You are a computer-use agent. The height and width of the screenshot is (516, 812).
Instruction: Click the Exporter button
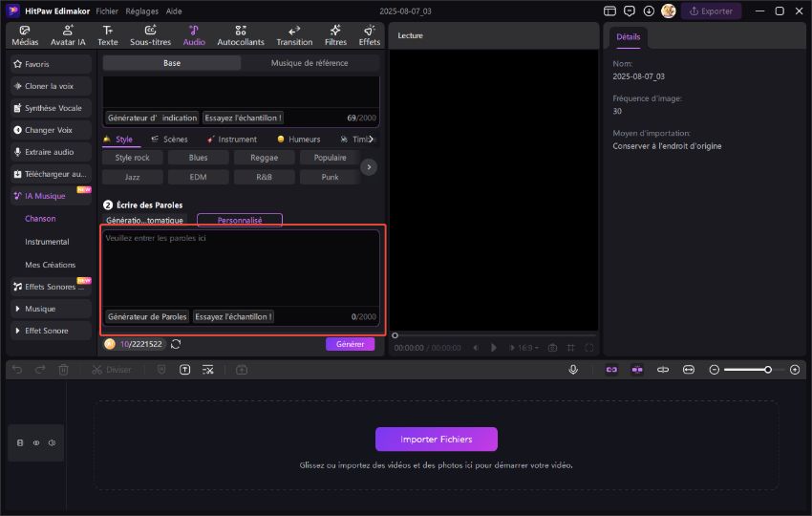[x=711, y=11]
